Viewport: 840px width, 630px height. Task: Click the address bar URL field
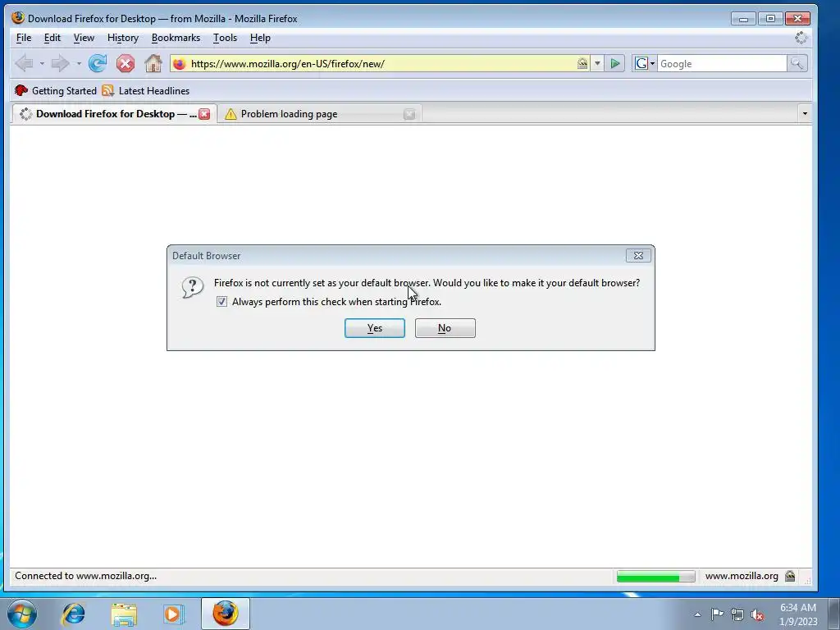pos(381,64)
